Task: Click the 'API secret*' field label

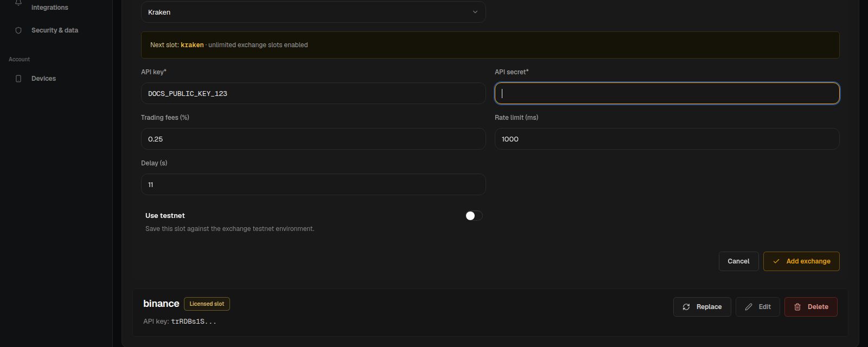Action: point(512,72)
